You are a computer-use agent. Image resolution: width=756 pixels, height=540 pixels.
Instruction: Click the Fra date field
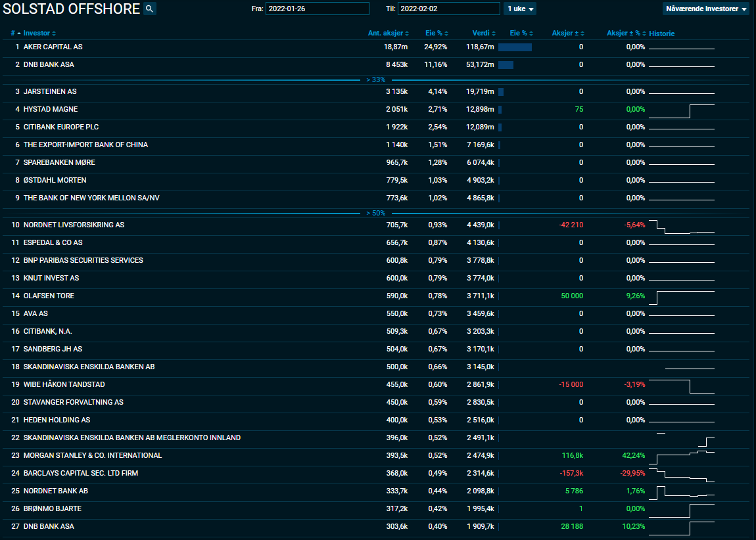coord(318,9)
